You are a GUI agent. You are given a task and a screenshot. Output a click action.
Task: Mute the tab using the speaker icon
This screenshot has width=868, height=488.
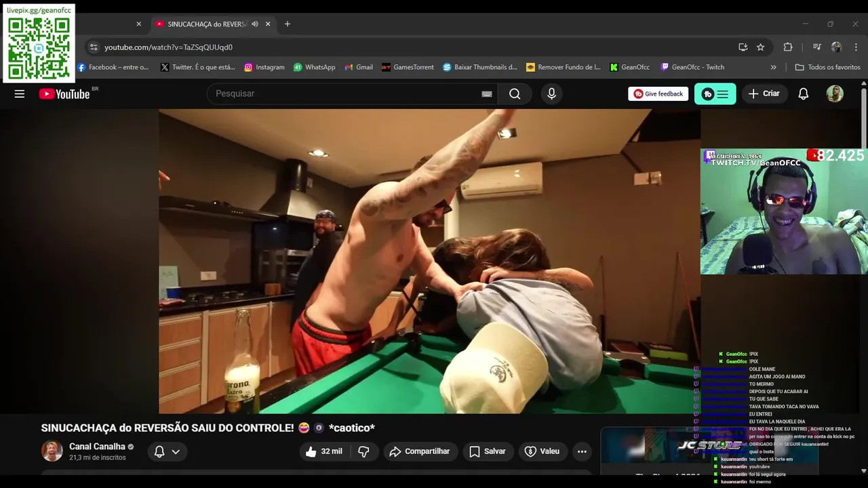pyautogui.click(x=255, y=24)
